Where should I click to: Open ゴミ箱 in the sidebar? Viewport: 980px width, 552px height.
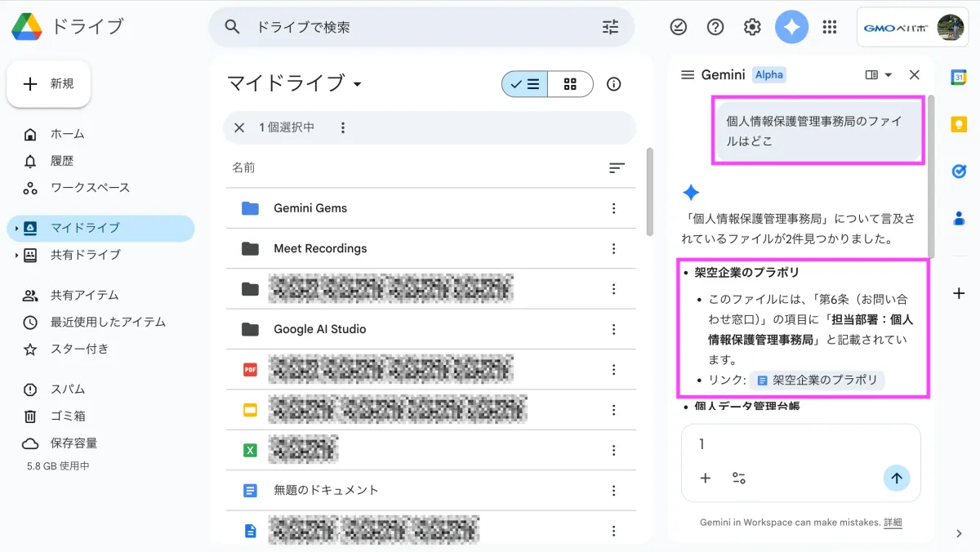point(67,416)
